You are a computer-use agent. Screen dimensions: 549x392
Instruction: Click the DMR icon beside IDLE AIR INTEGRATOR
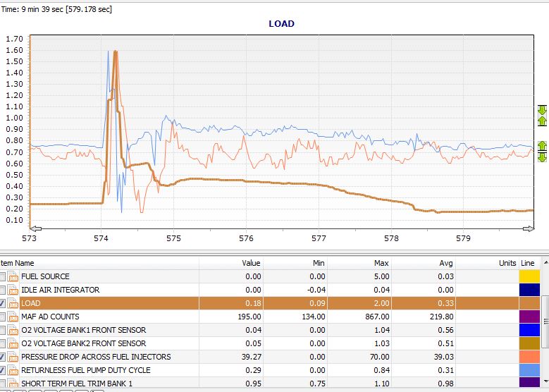[13, 290]
